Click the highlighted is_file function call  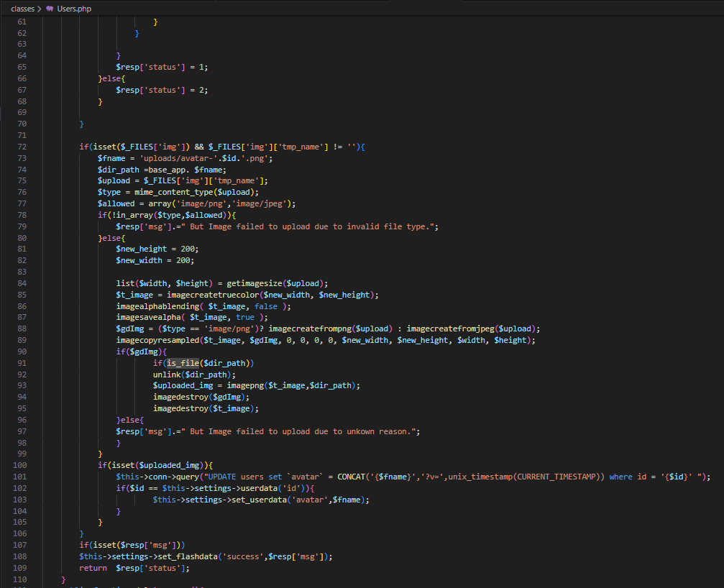click(182, 363)
